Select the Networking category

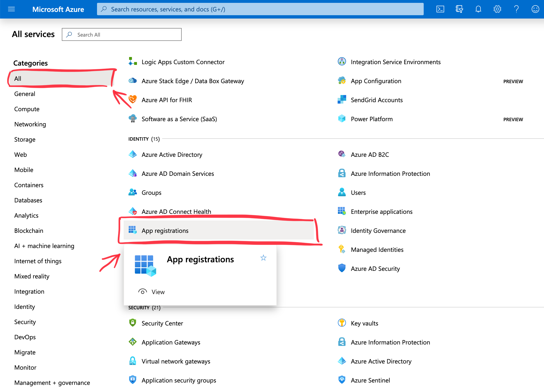(x=30, y=124)
